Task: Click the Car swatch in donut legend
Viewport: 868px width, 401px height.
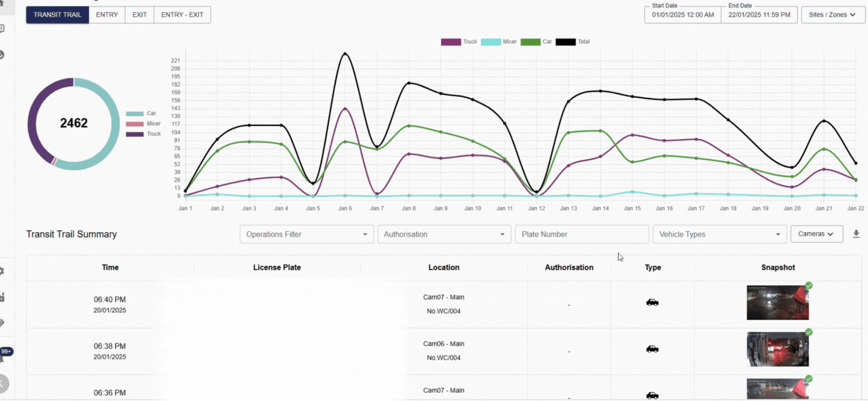Action: [x=135, y=114]
